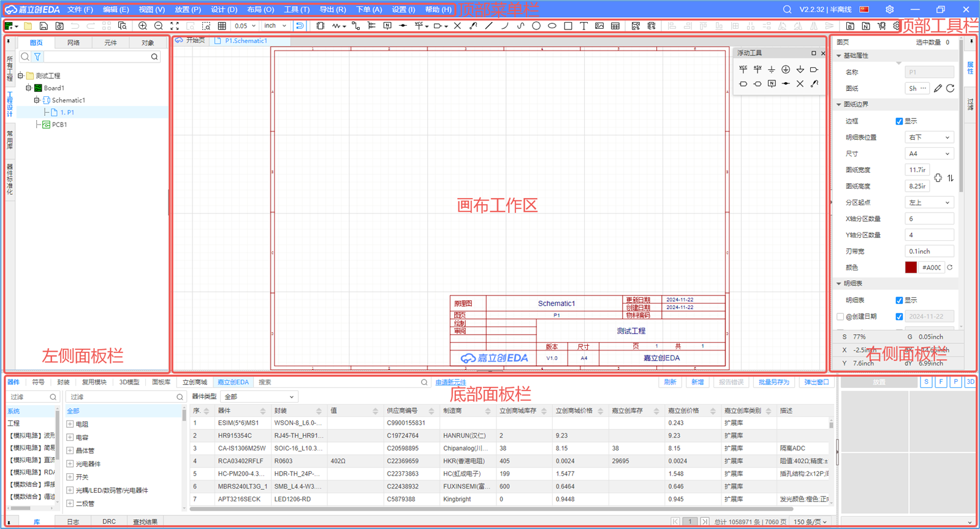
Task: Open the 尺寸 dropdown showing A4
Action: tap(929, 154)
